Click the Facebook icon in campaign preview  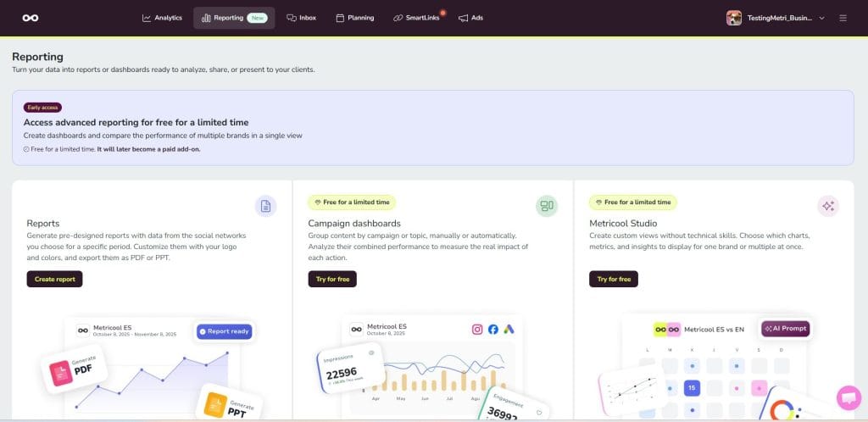[x=493, y=330]
